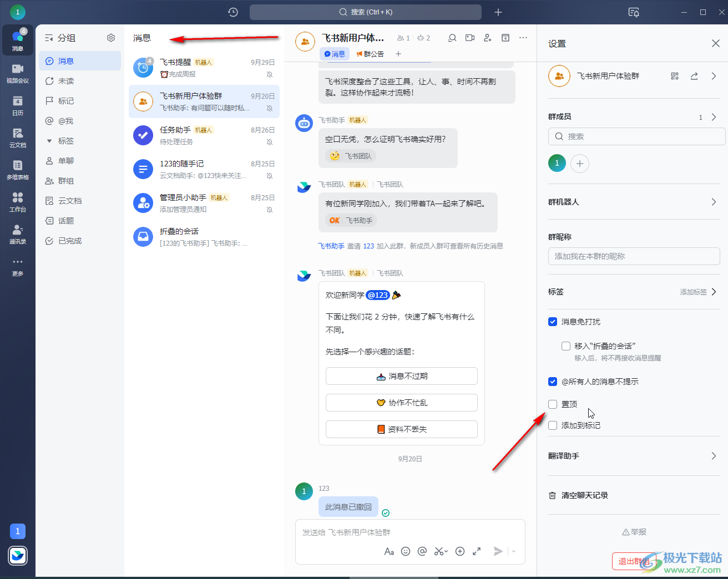Open the Workbench (工作台) sidebar icon
This screenshot has height=579, width=728.
18,201
